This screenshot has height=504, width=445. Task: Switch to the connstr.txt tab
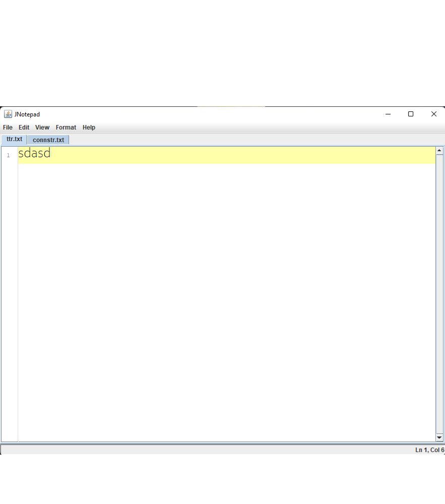tap(48, 140)
